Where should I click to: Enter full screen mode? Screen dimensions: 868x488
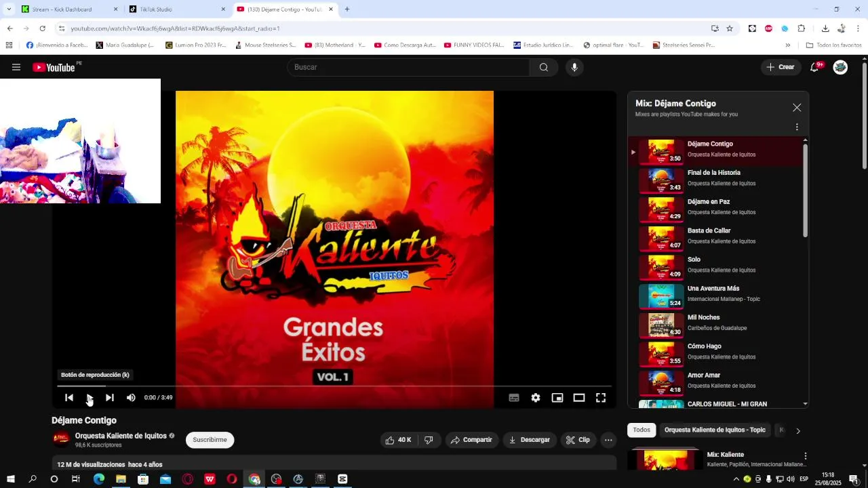(x=601, y=398)
